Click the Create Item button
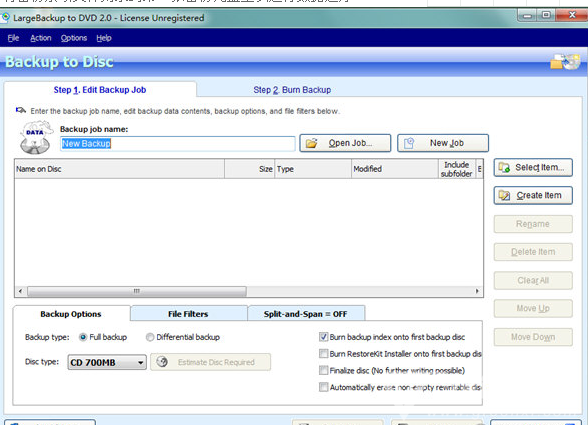The width and height of the screenshot is (588, 425). pos(533,195)
